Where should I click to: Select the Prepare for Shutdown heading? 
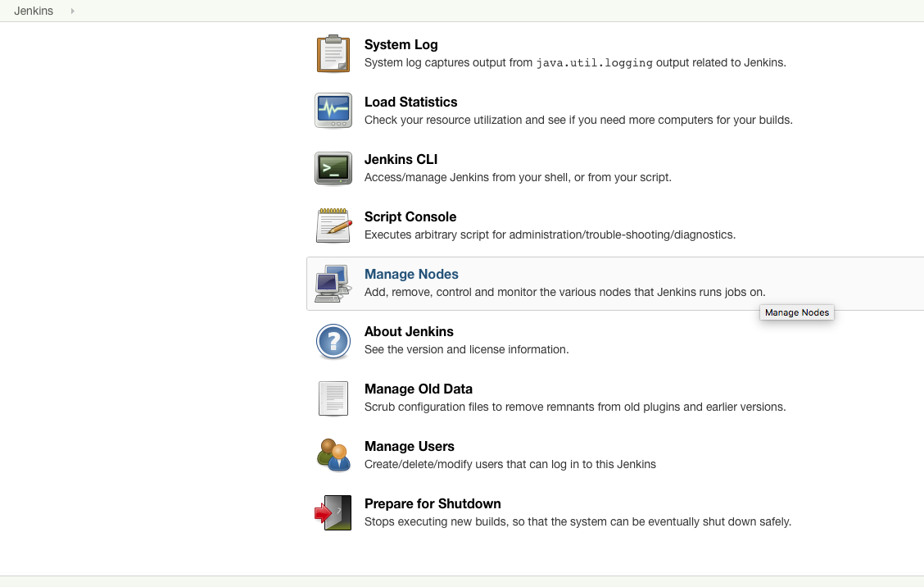[433, 504]
